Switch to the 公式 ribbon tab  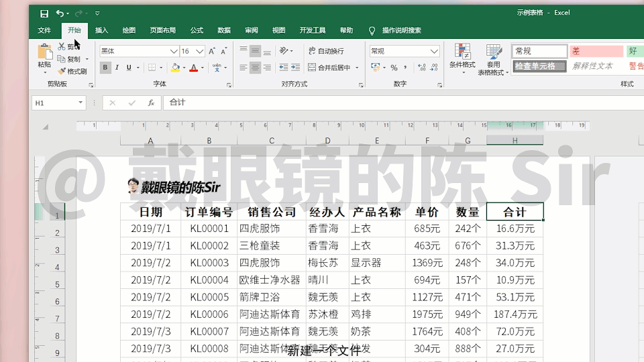pyautogui.click(x=197, y=30)
